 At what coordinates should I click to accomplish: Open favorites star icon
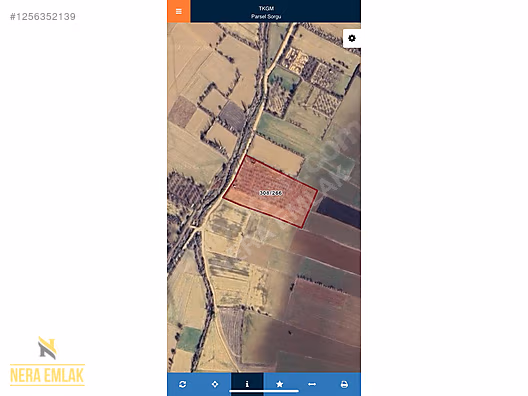pyautogui.click(x=279, y=384)
